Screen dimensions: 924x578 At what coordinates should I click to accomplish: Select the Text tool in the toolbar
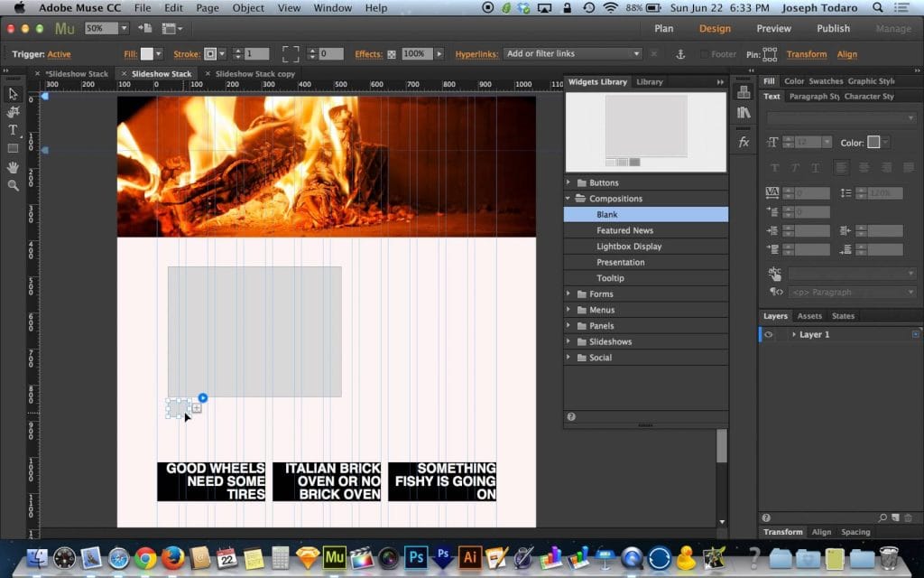(x=13, y=130)
